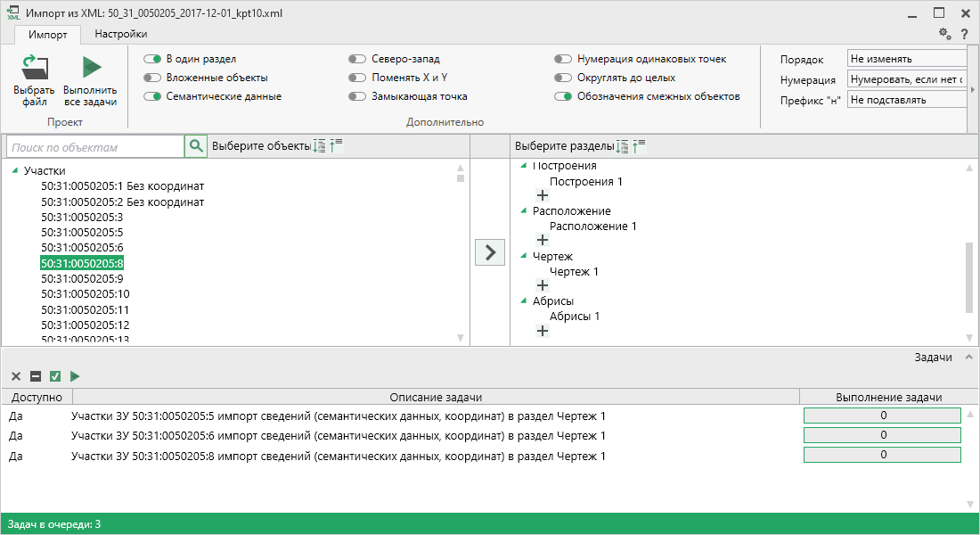Screen dimensions: 980x535
Task: Turn on Округлять до целых switch
Action: 563,78
